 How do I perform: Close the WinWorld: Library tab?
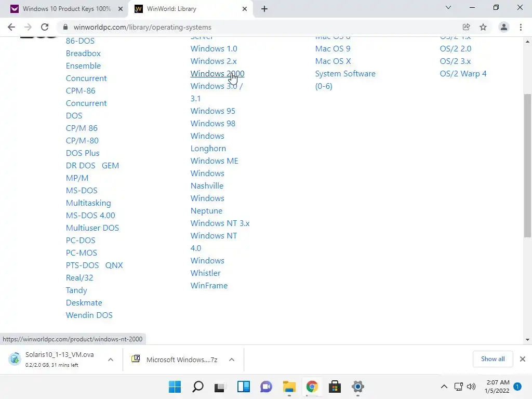(x=245, y=9)
